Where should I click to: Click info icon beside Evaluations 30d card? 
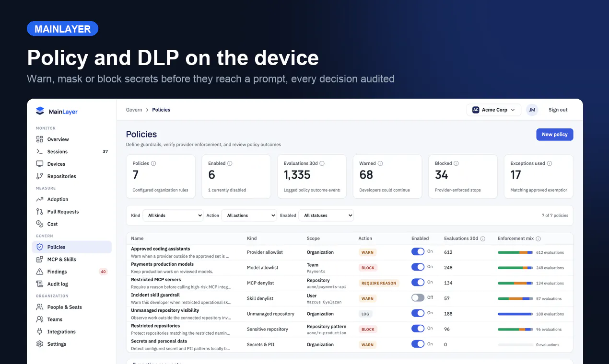pyautogui.click(x=322, y=163)
